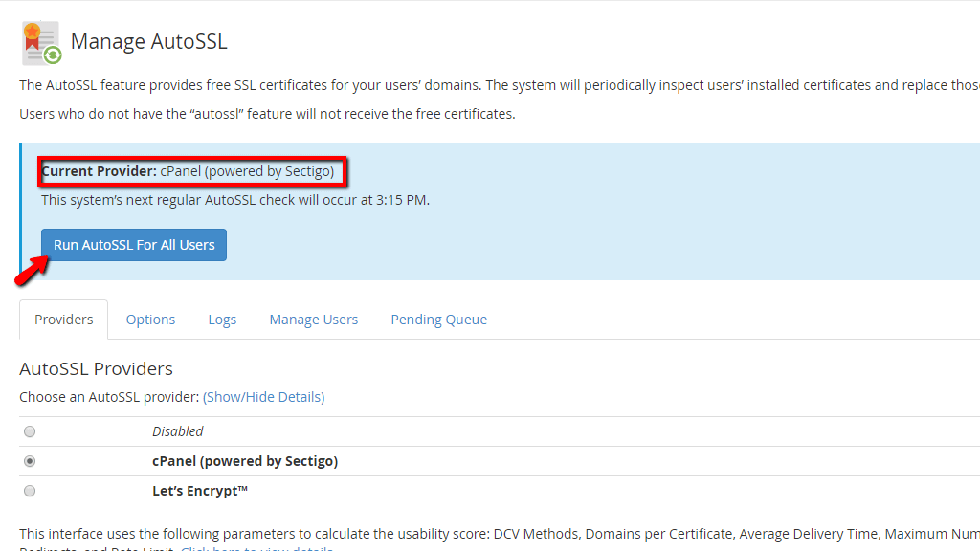
Task: Click the next AutoSSL check time message
Action: click(x=234, y=200)
